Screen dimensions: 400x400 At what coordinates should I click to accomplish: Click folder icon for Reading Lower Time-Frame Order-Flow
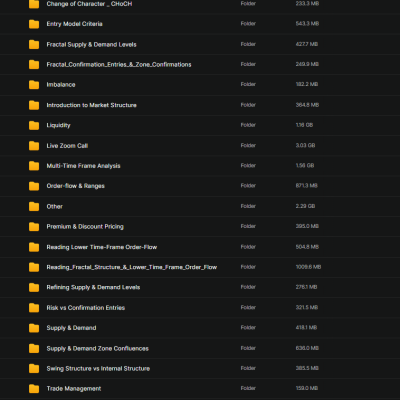coord(34,247)
